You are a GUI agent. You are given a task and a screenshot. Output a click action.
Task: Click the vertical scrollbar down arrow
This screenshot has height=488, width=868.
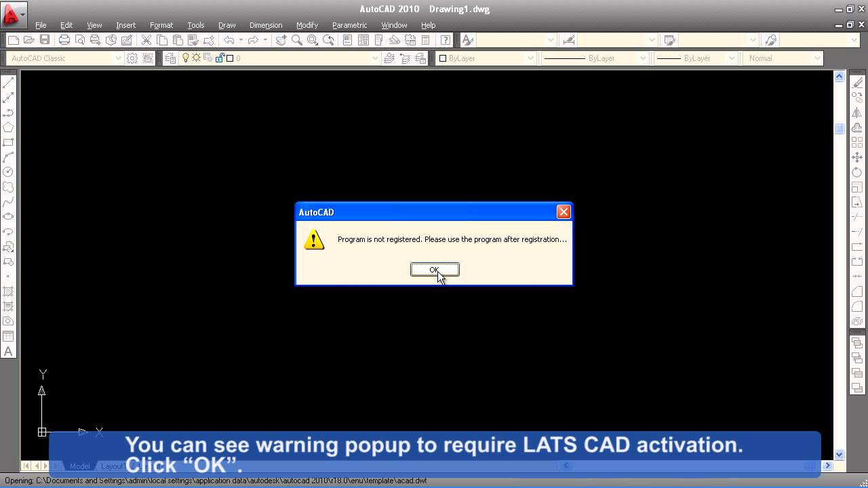click(x=839, y=455)
